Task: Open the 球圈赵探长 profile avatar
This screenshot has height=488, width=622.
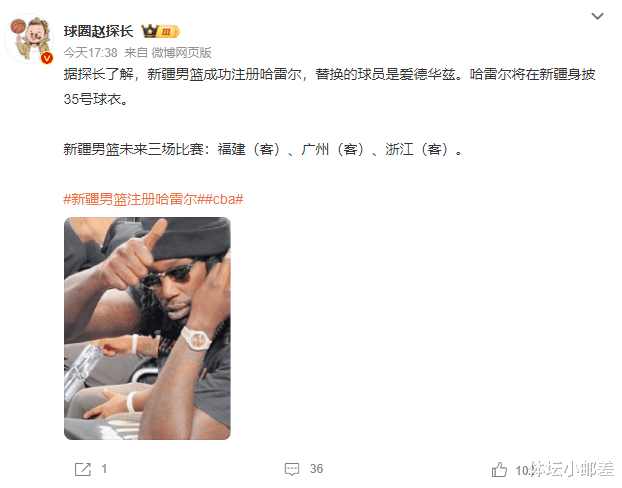Action: pos(29,39)
